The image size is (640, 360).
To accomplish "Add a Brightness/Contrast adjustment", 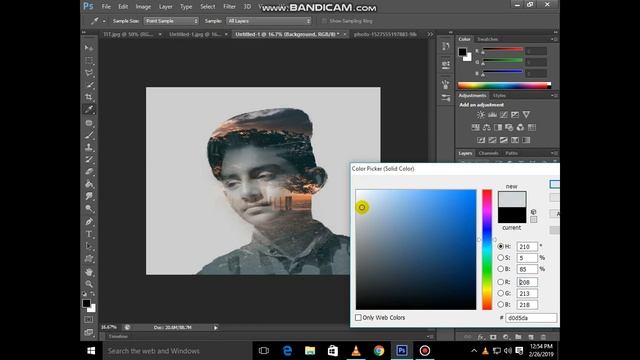I will coord(481,115).
